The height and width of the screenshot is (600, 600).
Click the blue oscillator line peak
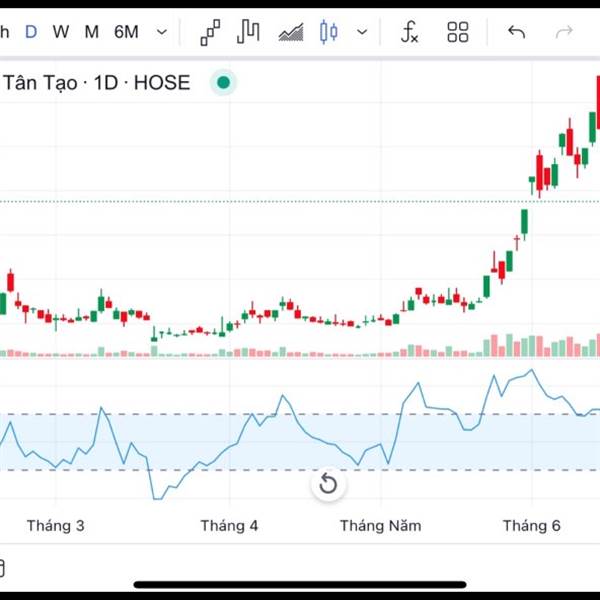[x=531, y=370]
